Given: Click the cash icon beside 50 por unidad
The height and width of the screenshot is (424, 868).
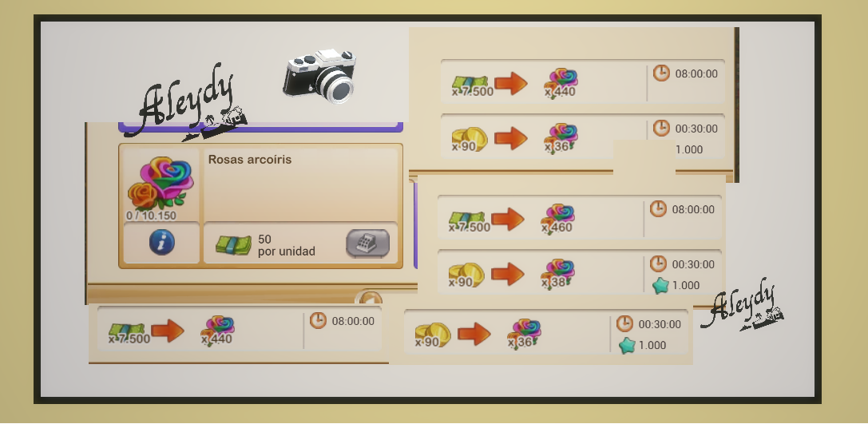Looking at the screenshot, I should [233, 244].
